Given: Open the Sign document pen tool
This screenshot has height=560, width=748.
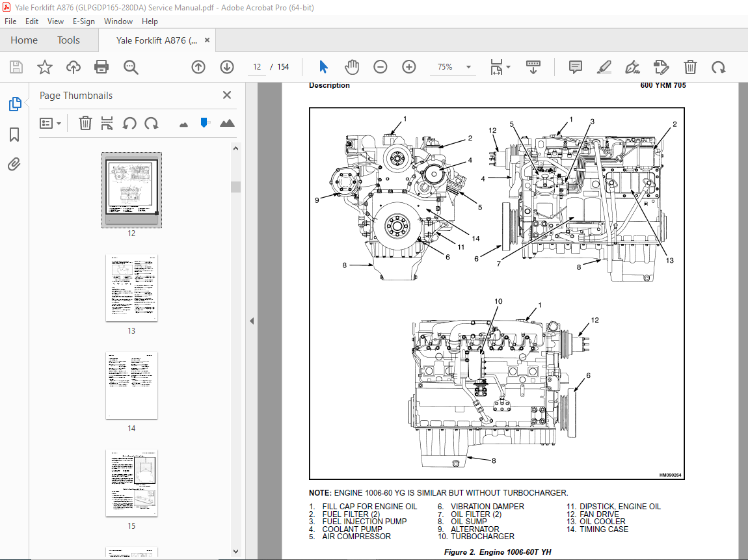Looking at the screenshot, I should coord(633,67).
